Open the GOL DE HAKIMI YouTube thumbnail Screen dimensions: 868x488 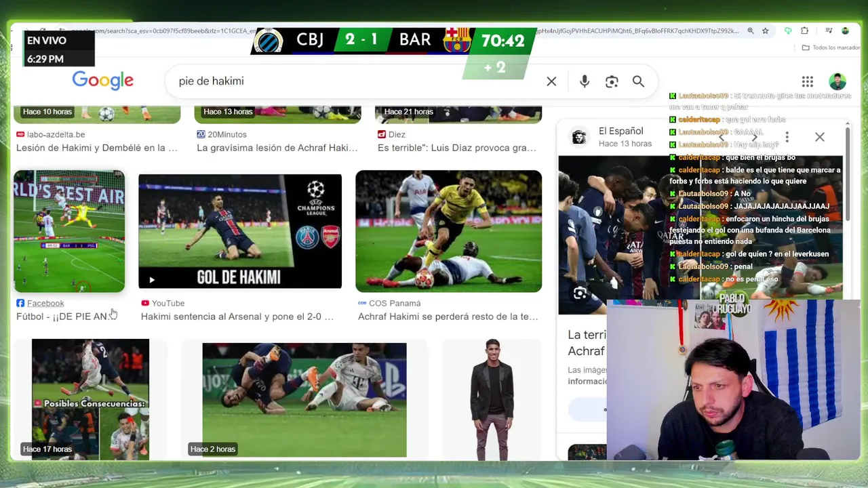coord(240,231)
